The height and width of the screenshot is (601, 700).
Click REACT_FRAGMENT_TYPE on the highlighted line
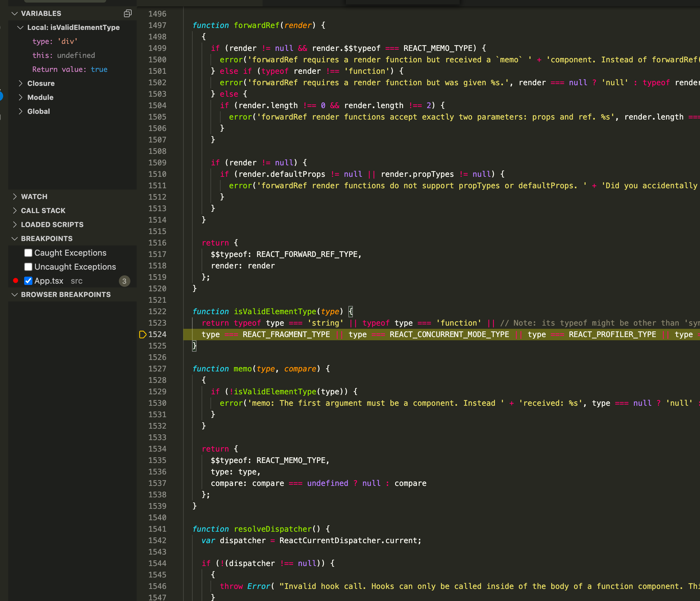(x=286, y=334)
